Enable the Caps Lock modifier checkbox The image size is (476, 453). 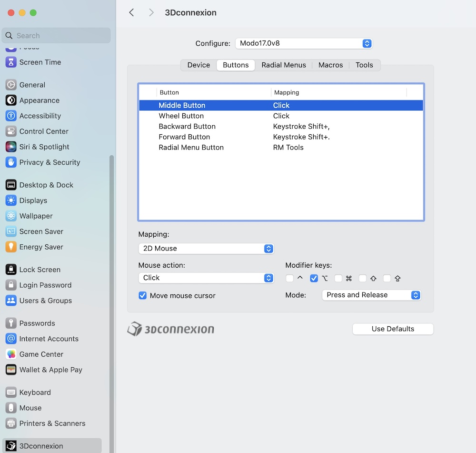387,278
